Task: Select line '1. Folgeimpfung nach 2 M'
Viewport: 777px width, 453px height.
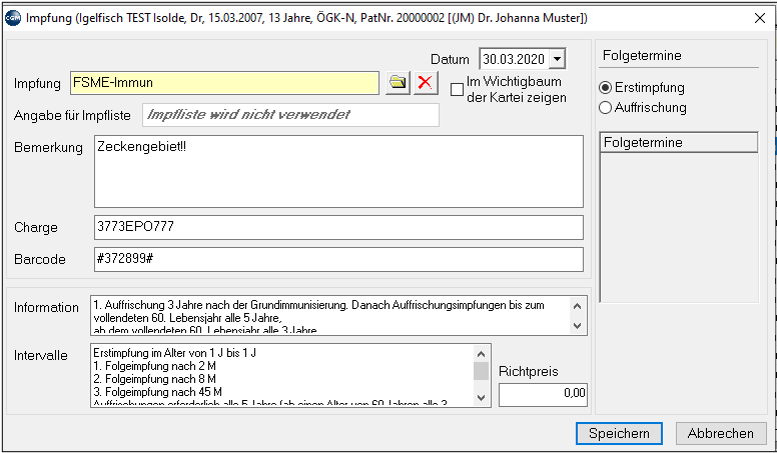Action: 155,367
